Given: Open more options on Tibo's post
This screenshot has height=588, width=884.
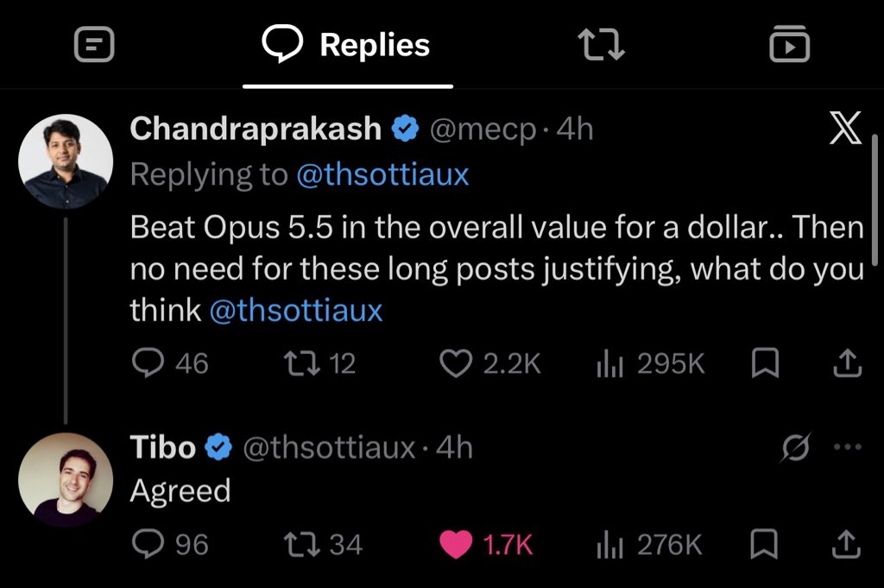Looking at the screenshot, I should click(x=848, y=447).
